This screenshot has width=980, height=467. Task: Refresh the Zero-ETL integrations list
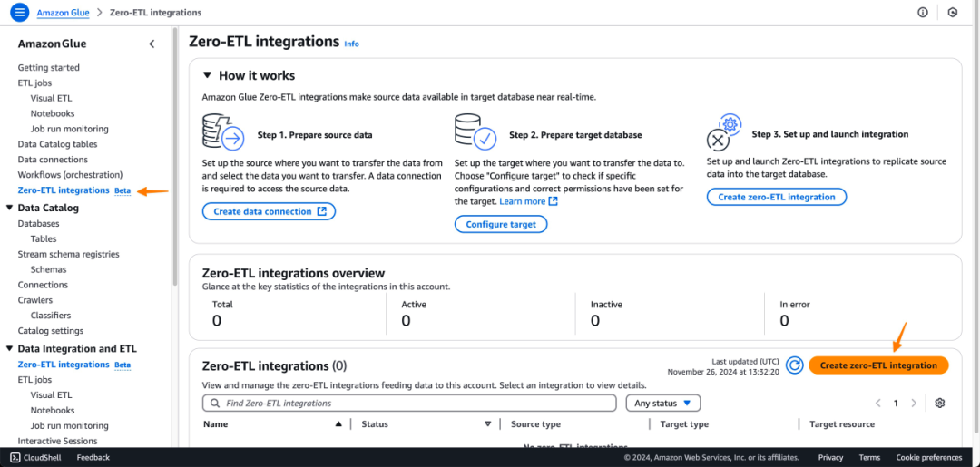(794, 365)
